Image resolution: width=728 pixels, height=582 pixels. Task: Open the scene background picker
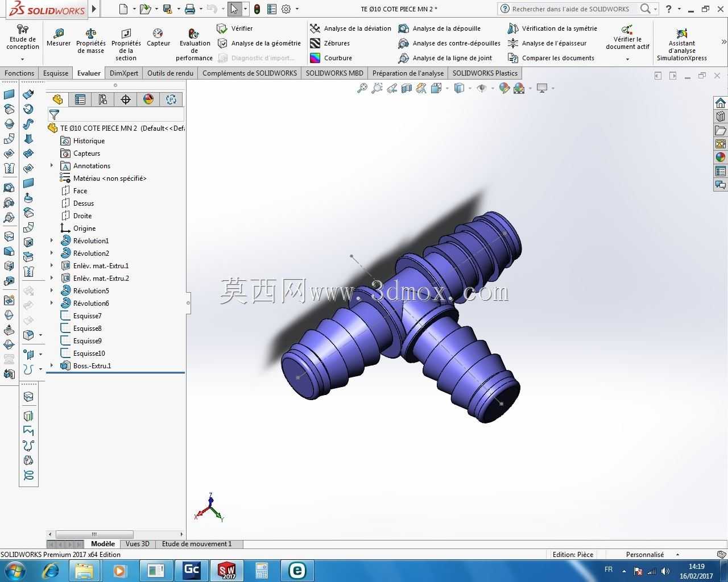click(x=519, y=88)
